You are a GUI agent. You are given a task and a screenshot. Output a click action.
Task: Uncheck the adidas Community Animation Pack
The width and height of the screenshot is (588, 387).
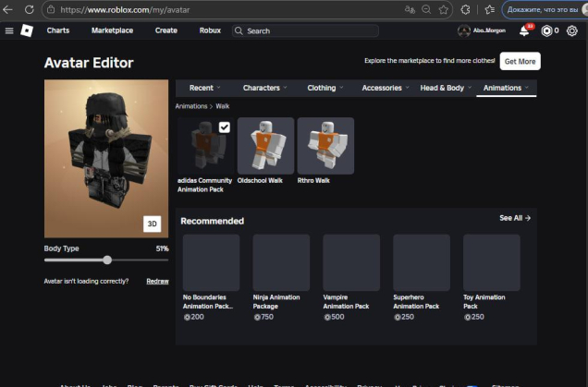(224, 127)
